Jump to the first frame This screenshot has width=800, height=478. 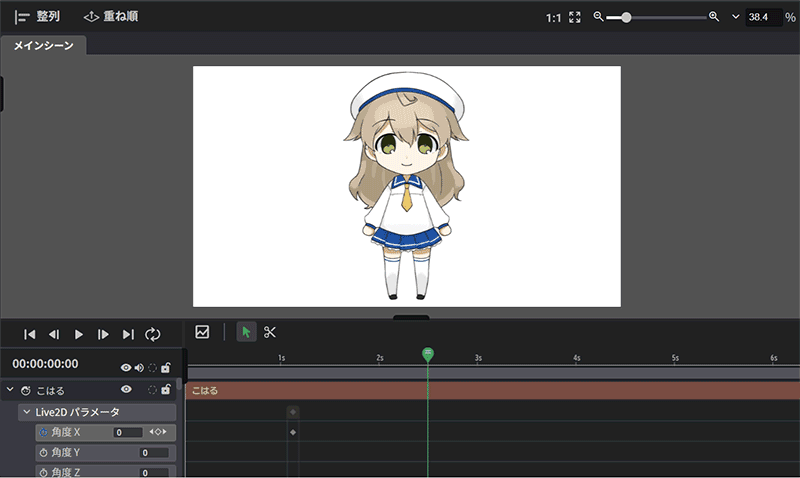click(x=30, y=334)
